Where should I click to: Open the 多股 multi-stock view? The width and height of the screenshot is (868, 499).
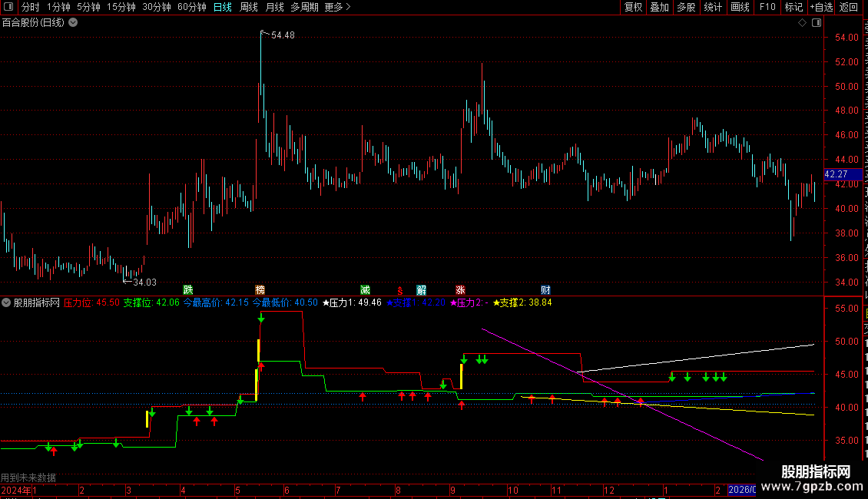click(687, 7)
